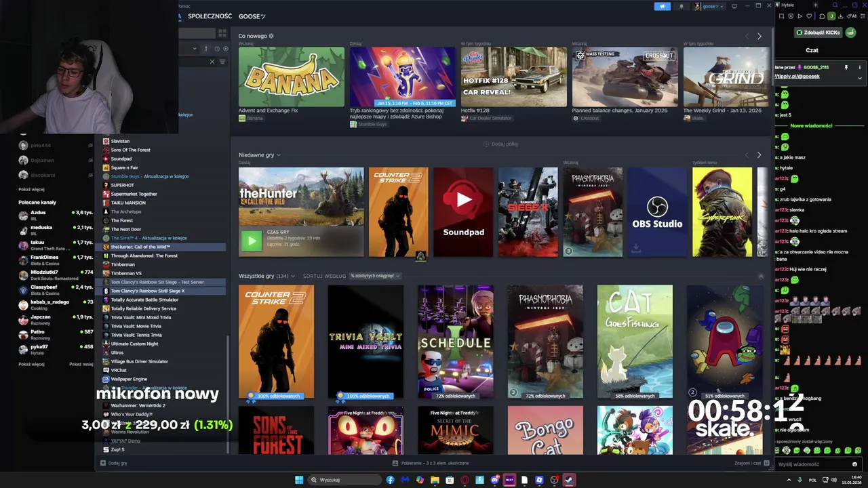Open goose account dropdown in Steam

(709, 6)
